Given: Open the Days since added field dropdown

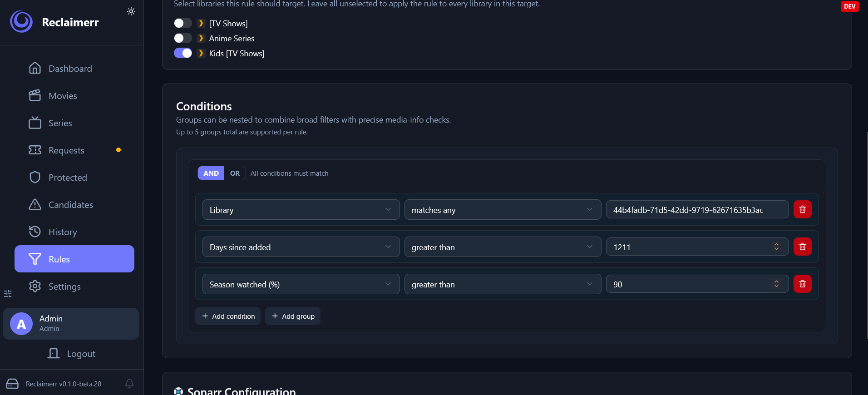Looking at the screenshot, I should (301, 247).
